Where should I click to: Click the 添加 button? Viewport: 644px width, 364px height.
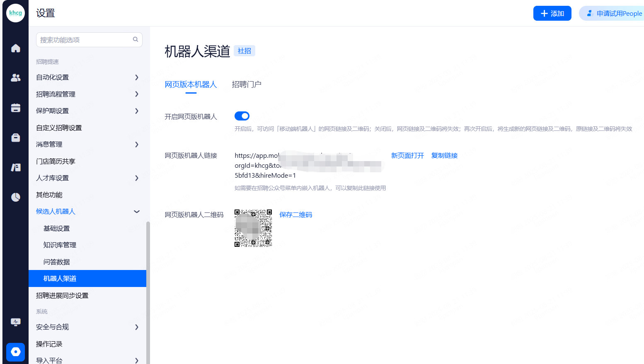pyautogui.click(x=552, y=13)
